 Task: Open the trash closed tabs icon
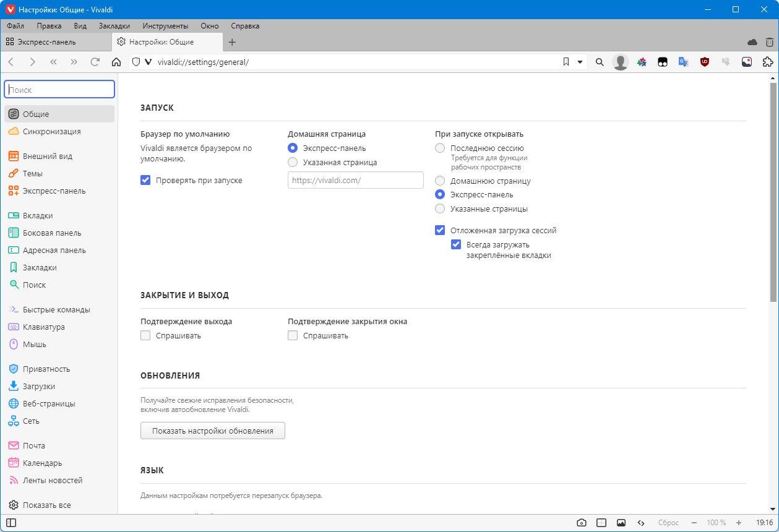(769, 42)
